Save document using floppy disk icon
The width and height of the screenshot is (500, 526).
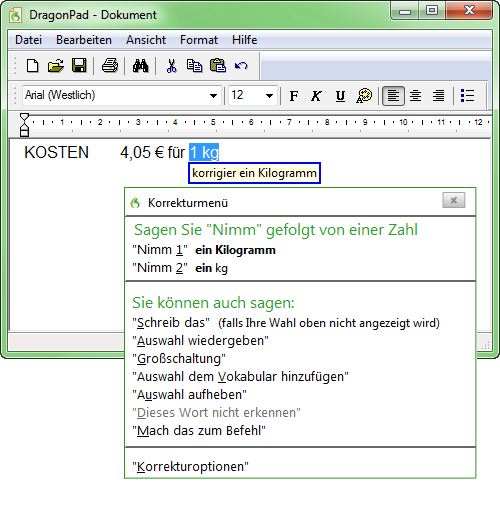(79, 65)
